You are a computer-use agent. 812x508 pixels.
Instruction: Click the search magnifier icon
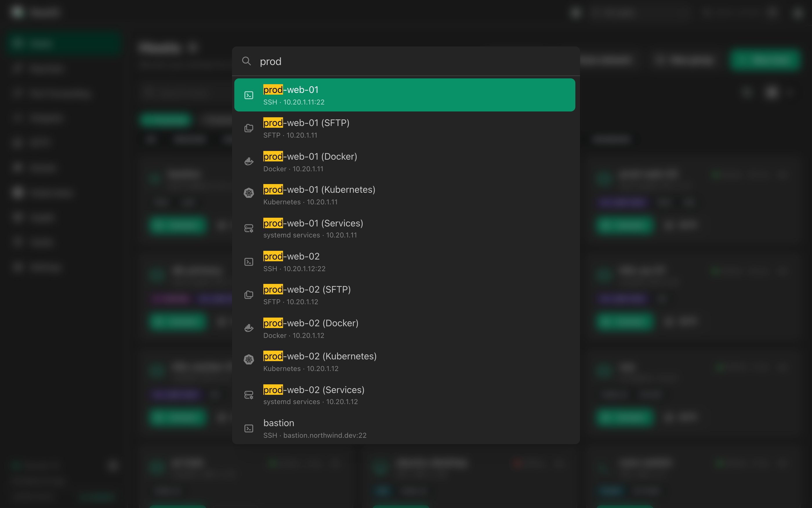(246, 61)
